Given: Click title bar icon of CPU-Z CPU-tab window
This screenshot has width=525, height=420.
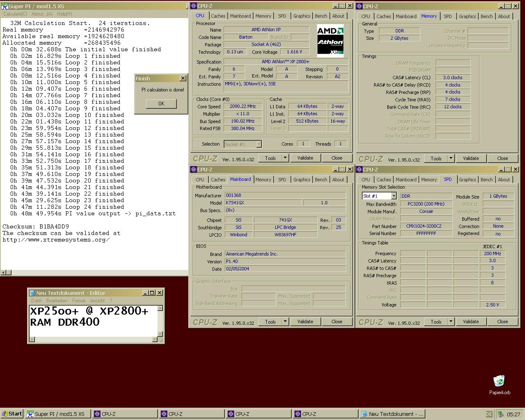Looking at the screenshot, I should click(x=194, y=6).
